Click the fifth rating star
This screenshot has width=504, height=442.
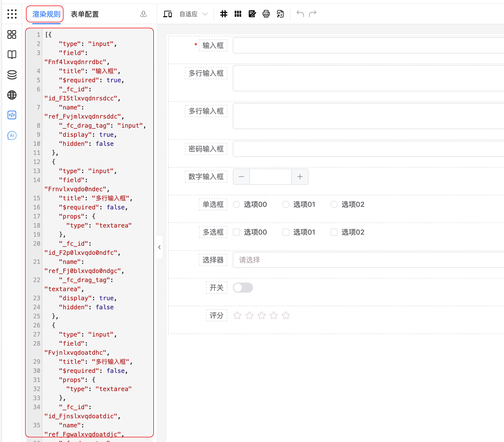click(x=286, y=315)
